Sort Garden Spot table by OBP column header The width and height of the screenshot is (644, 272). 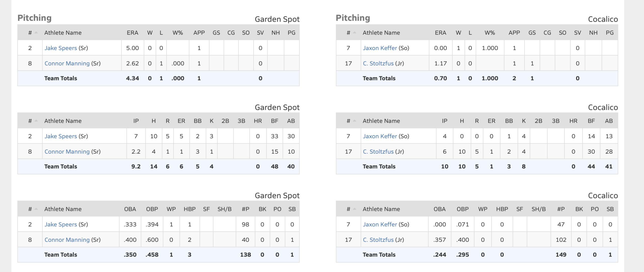(x=152, y=209)
